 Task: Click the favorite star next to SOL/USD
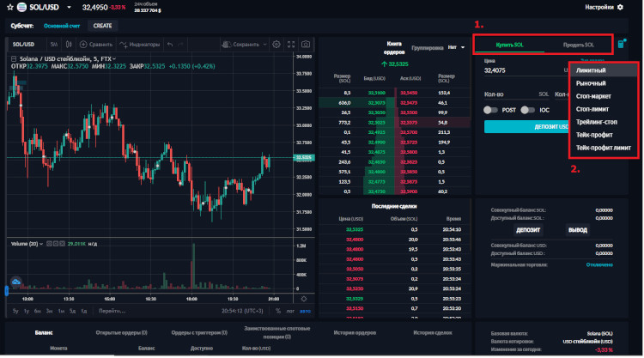tap(9, 7)
